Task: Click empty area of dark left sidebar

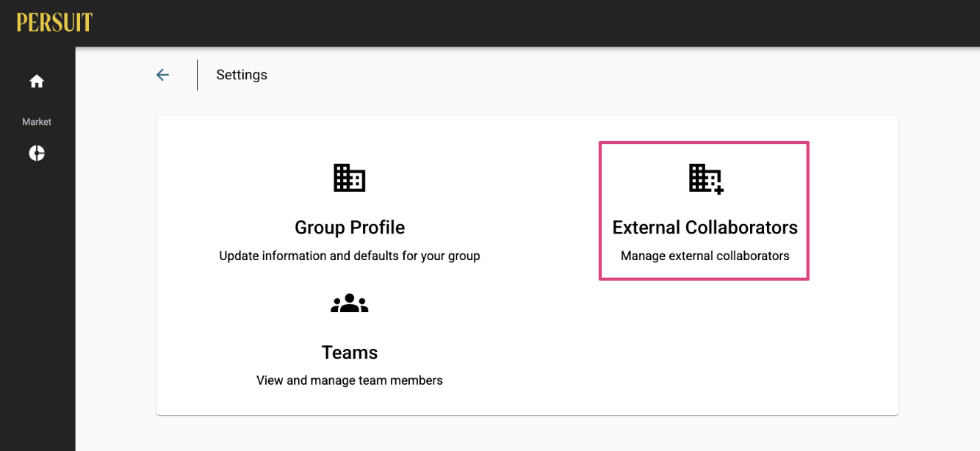Action: (x=37, y=309)
